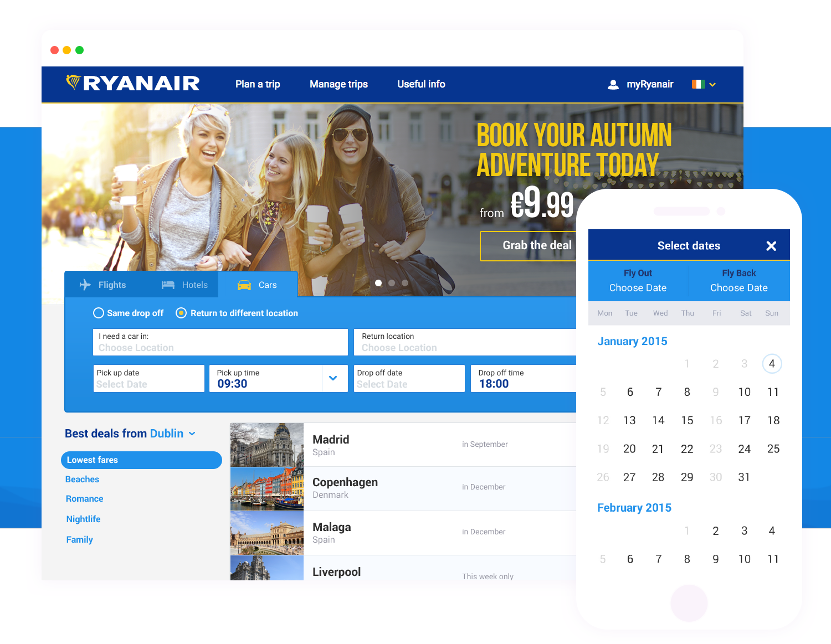Pick January 20 in the calendar
The height and width of the screenshot is (644, 831).
[629, 449]
